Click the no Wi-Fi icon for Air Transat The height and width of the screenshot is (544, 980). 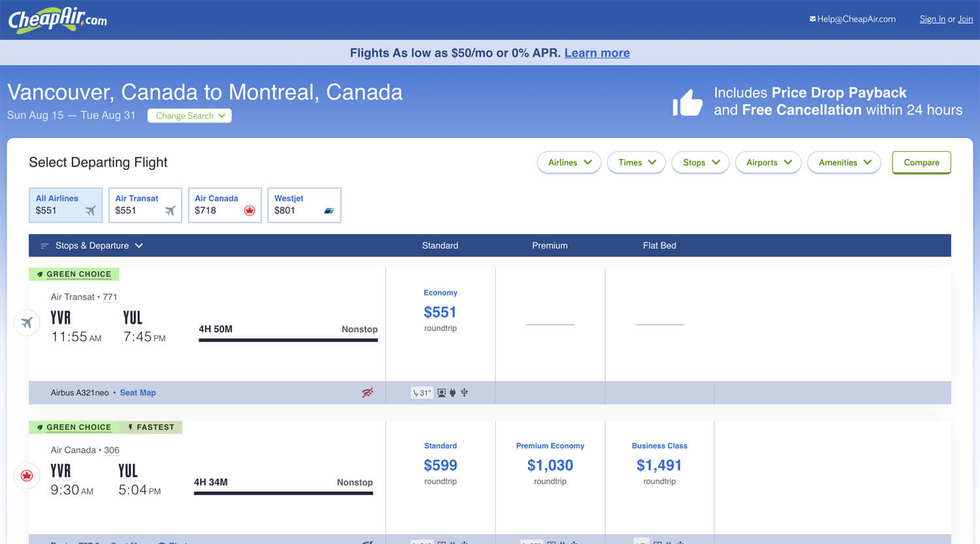(x=368, y=392)
